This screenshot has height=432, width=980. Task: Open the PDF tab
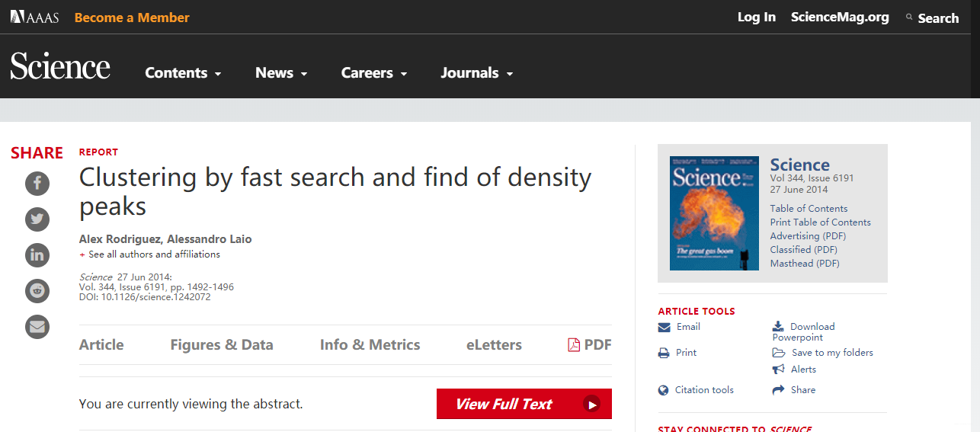(x=590, y=345)
